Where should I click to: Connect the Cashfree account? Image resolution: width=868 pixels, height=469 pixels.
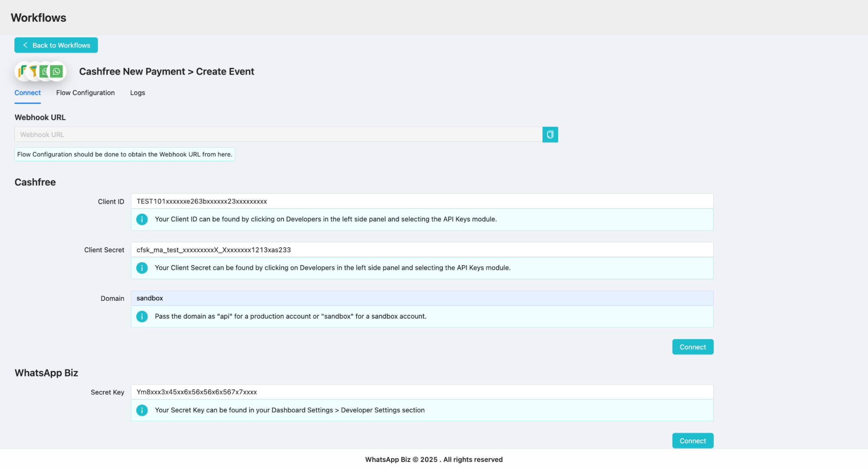tap(693, 347)
